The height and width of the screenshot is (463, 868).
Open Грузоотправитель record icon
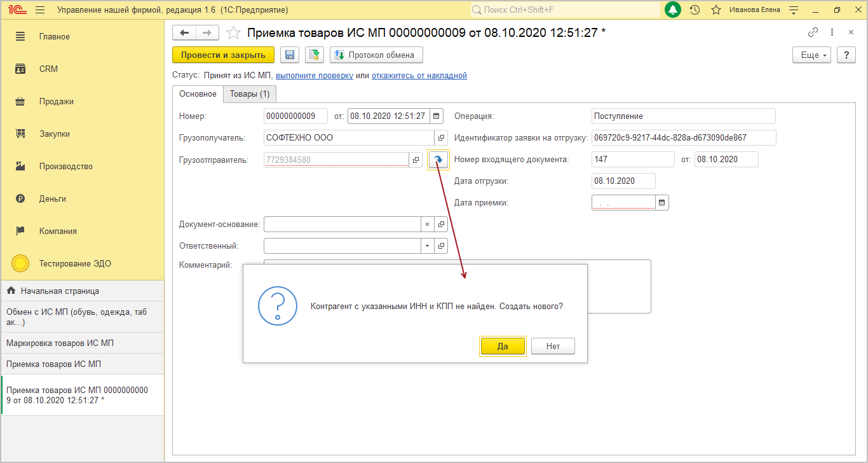[416, 160]
